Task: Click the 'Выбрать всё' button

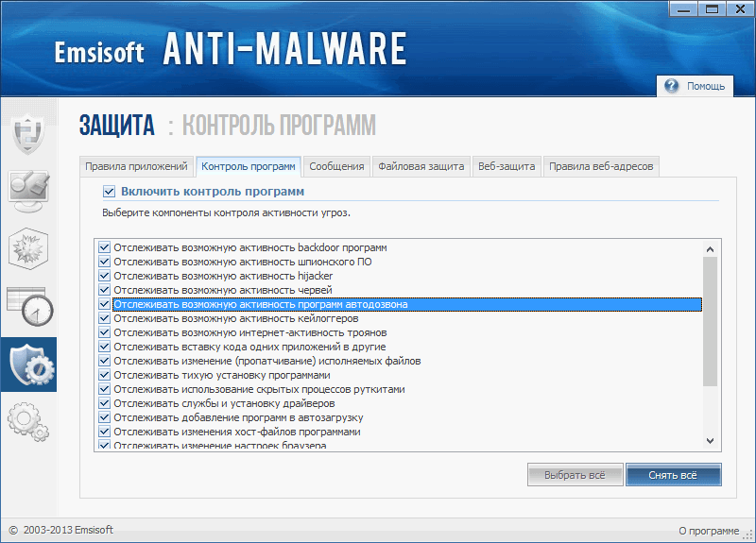Action: pyautogui.click(x=575, y=475)
